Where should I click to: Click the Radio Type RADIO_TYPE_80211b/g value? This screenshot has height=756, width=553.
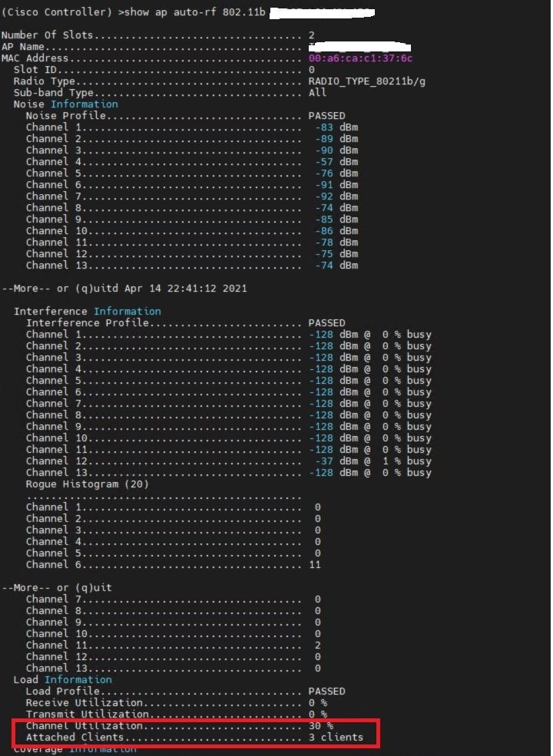click(x=366, y=81)
